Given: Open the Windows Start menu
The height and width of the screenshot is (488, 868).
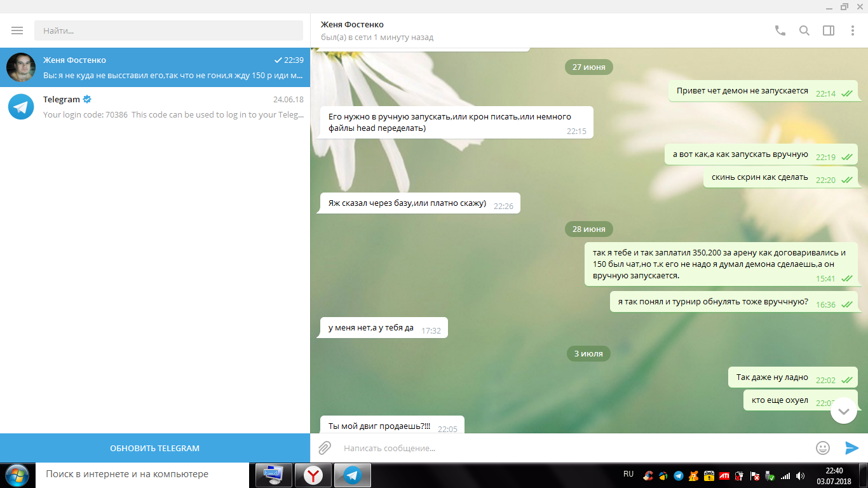Looking at the screenshot, I should coord(17,475).
